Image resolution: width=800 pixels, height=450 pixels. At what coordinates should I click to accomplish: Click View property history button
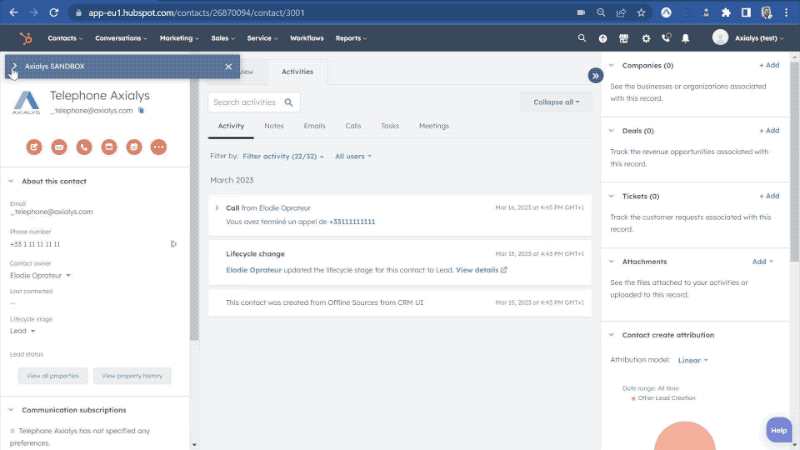pyautogui.click(x=132, y=376)
